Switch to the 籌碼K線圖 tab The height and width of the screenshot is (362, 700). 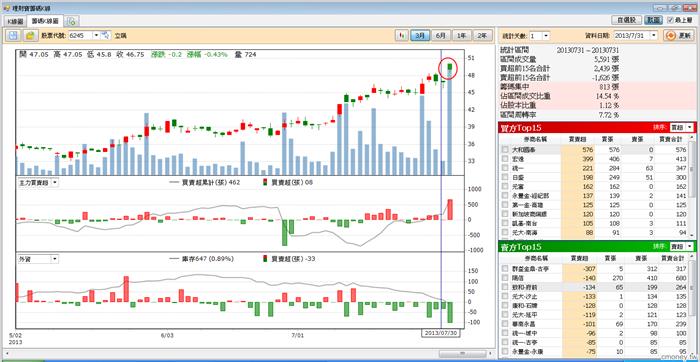[46, 21]
